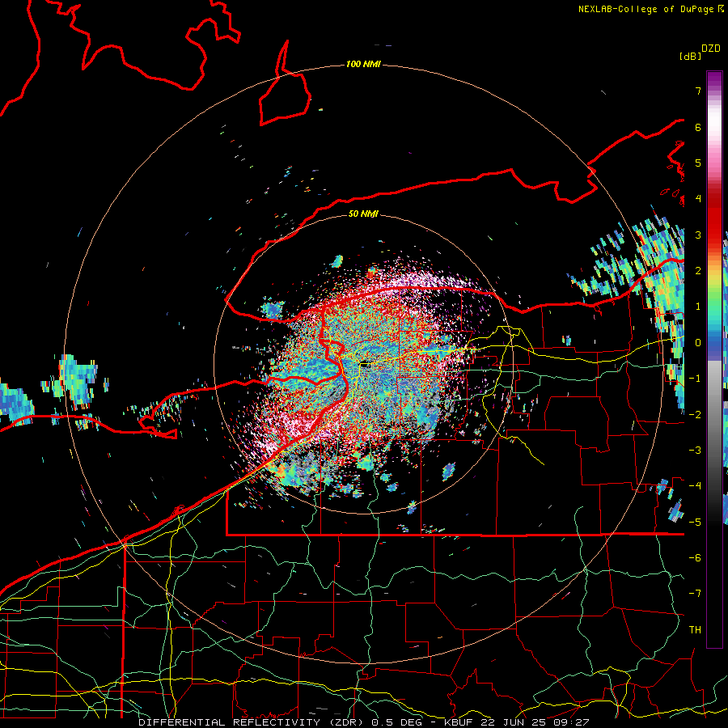The image size is (728, 728).
Task: Click the KBUF 22 JUN 25 09:27 timestamp
Action: coord(517,722)
